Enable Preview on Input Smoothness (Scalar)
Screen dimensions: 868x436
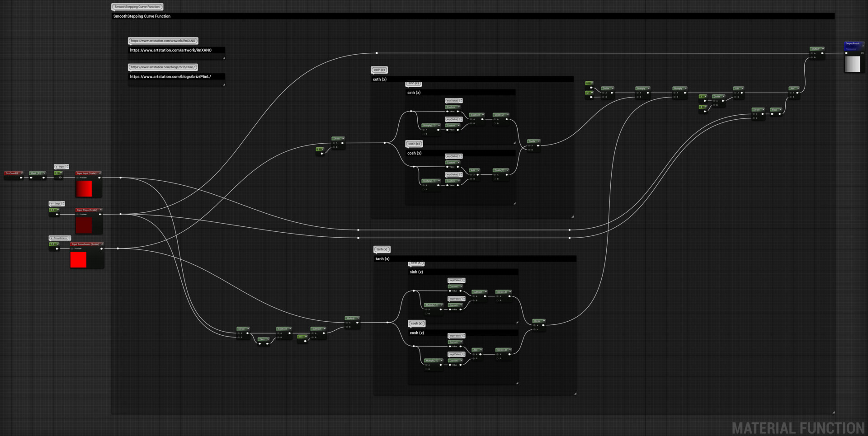coord(72,248)
